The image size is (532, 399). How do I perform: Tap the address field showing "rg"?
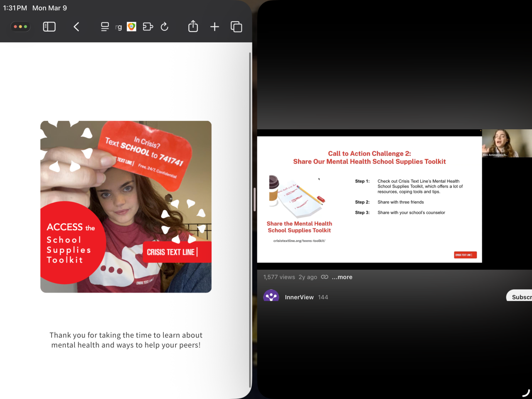point(118,27)
